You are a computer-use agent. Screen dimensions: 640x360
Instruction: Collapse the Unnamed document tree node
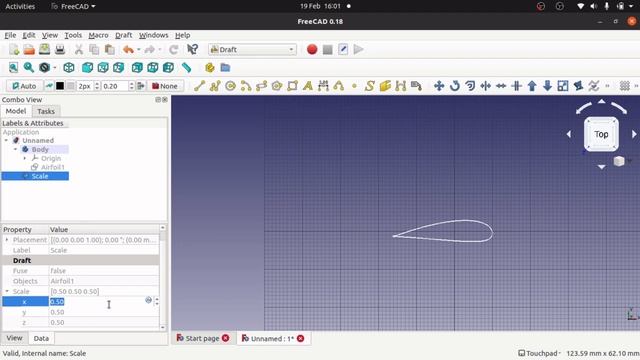pos(7,140)
